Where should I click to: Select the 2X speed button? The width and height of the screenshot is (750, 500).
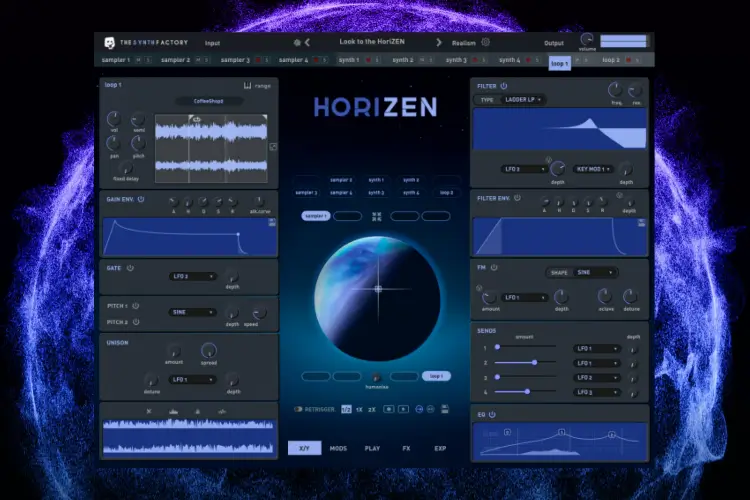pos(372,410)
